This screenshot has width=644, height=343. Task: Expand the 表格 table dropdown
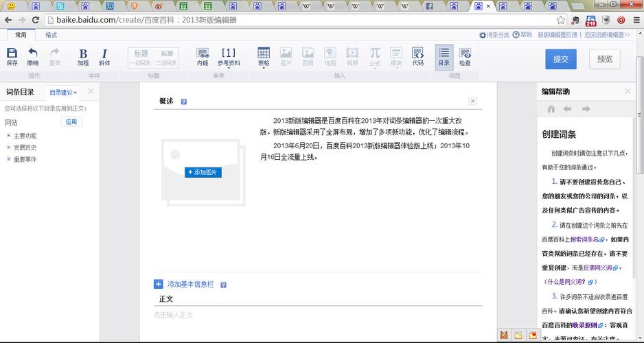264,58
